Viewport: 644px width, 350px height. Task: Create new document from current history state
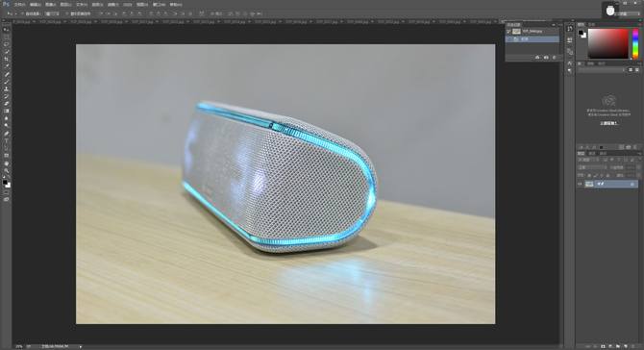point(537,58)
